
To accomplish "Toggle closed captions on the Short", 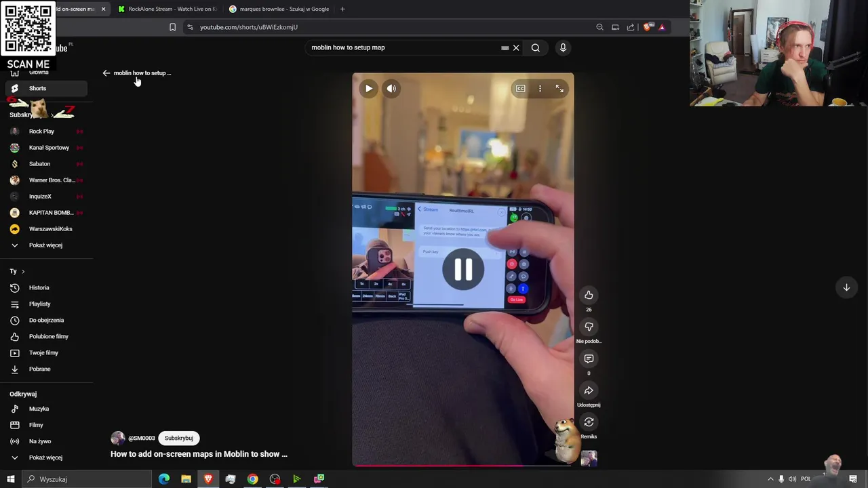I will click(x=520, y=88).
